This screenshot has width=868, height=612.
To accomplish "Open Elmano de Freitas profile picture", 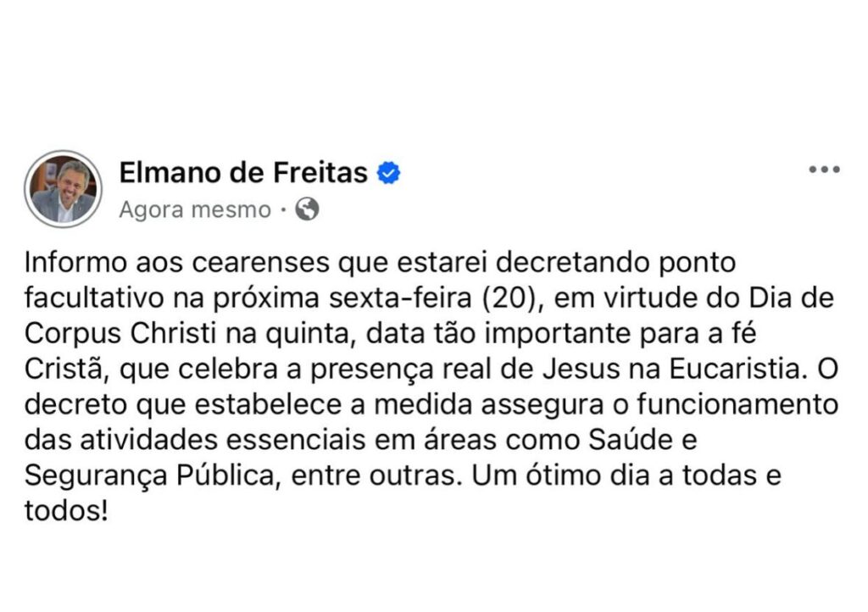I will (63, 189).
